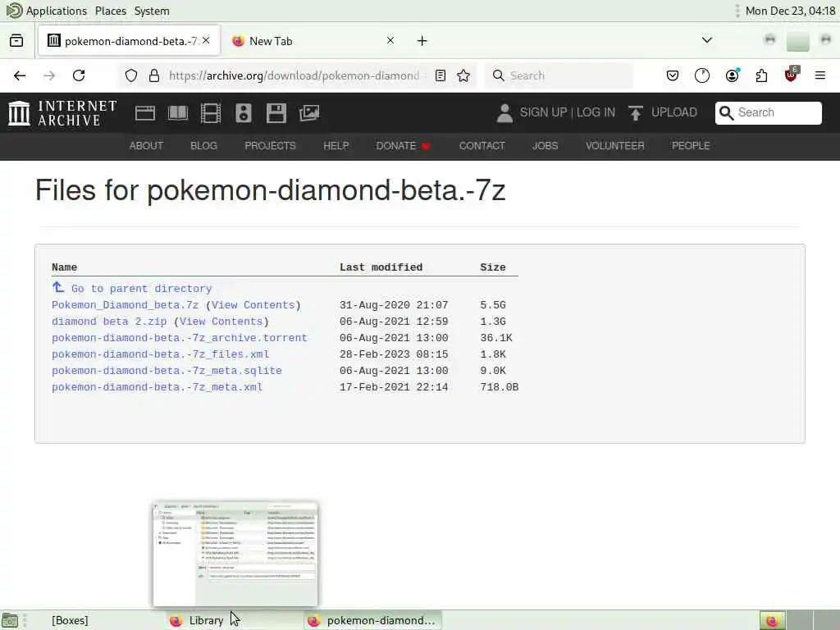
Task: Reload the page with the refresh icon
Action: (79, 75)
